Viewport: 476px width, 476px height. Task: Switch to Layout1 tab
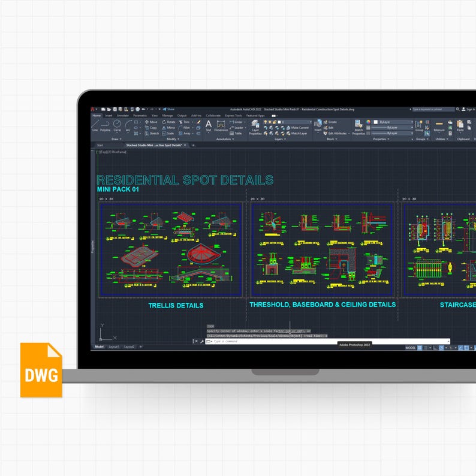click(114, 347)
